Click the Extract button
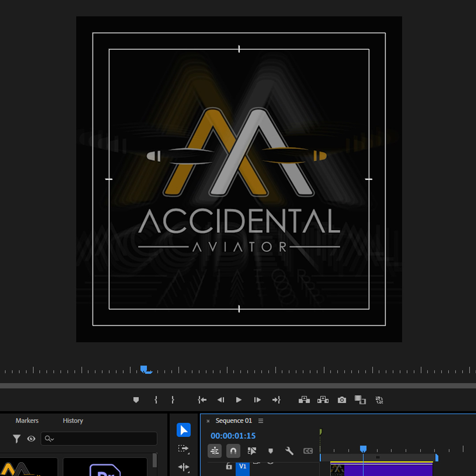The image size is (476, 476). (x=323, y=400)
